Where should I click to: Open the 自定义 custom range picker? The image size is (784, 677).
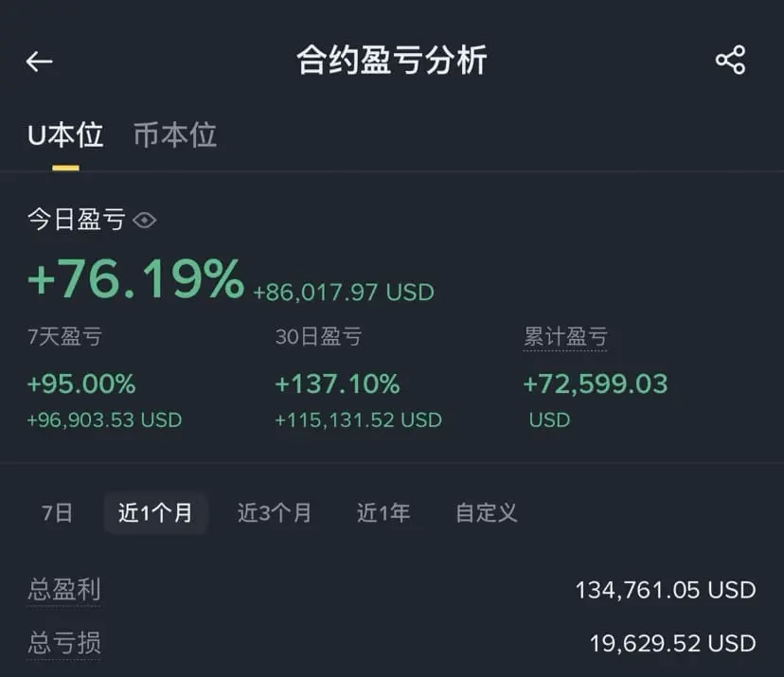tap(486, 513)
